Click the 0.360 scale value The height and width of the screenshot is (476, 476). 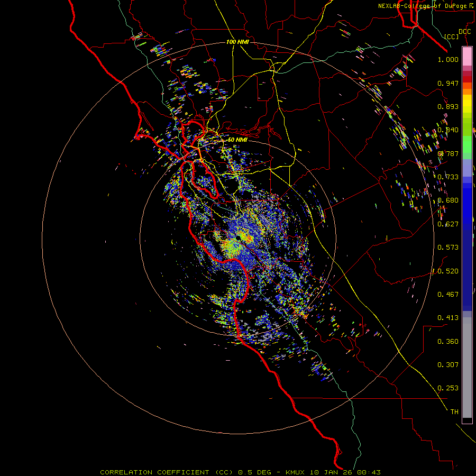[448, 342]
